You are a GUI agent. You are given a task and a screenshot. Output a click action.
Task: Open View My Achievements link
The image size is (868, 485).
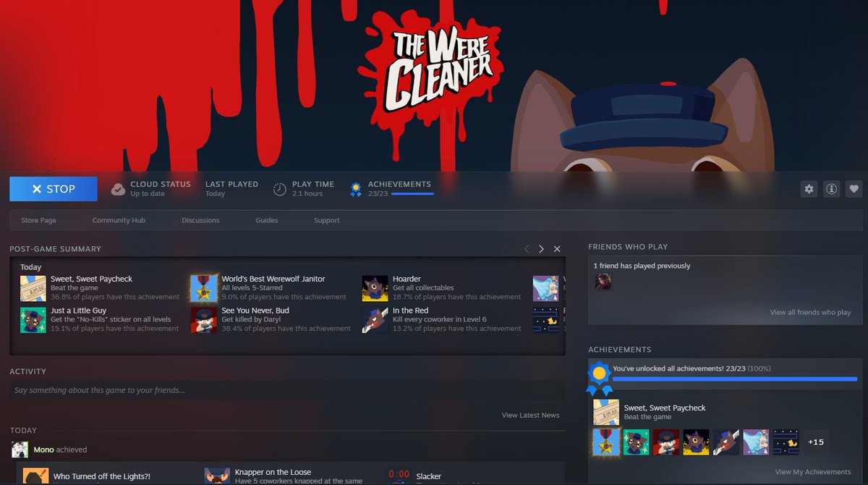coord(813,472)
